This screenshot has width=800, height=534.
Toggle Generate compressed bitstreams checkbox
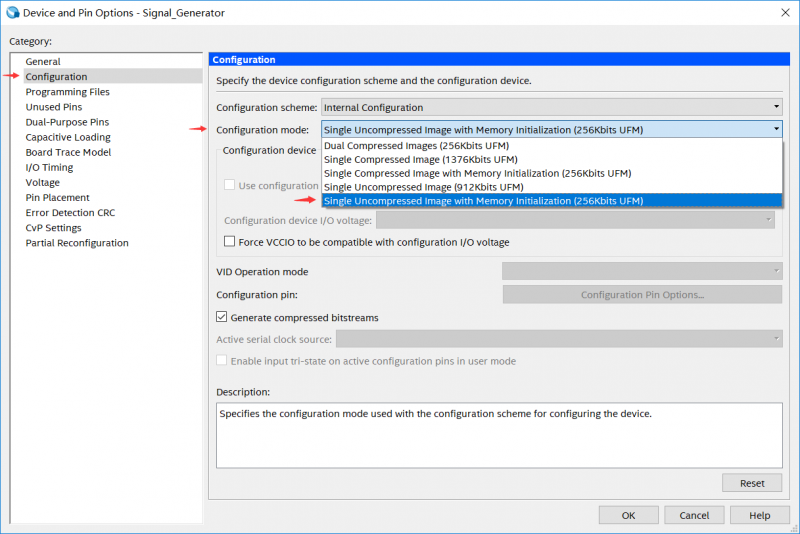click(223, 318)
